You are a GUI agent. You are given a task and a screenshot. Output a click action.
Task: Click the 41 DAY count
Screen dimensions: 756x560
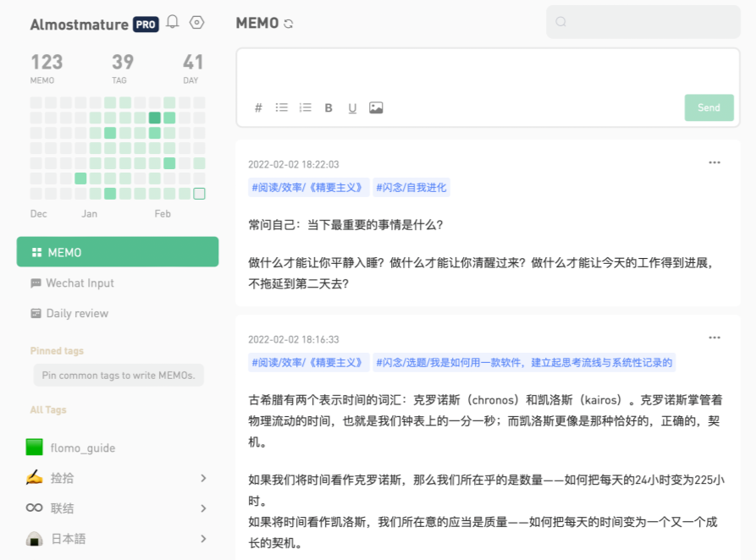click(192, 68)
